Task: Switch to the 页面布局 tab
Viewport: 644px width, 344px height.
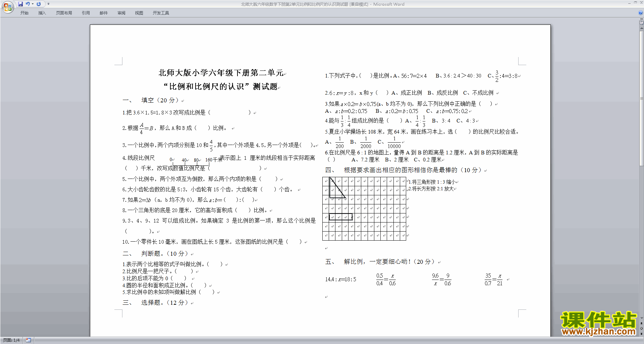Action: [x=64, y=13]
